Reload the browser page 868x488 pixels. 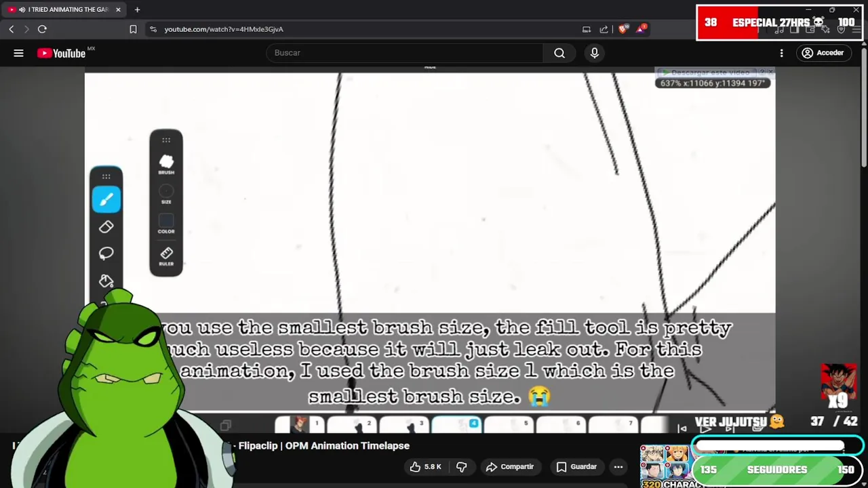(x=42, y=29)
